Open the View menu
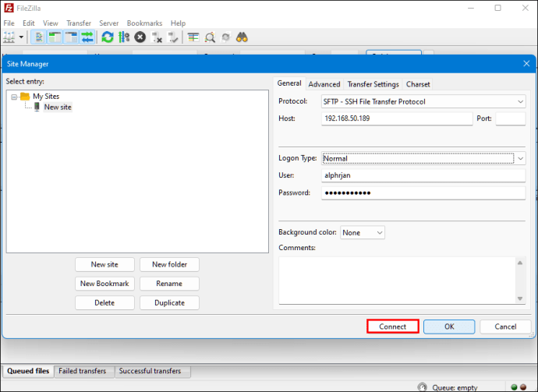Image resolution: width=538 pixels, height=392 pixels. tap(51, 23)
